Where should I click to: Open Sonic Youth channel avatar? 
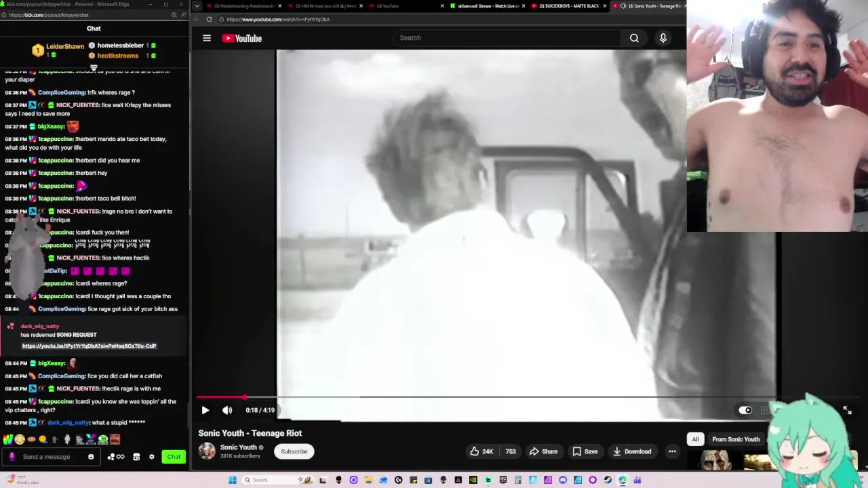[x=207, y=451]
